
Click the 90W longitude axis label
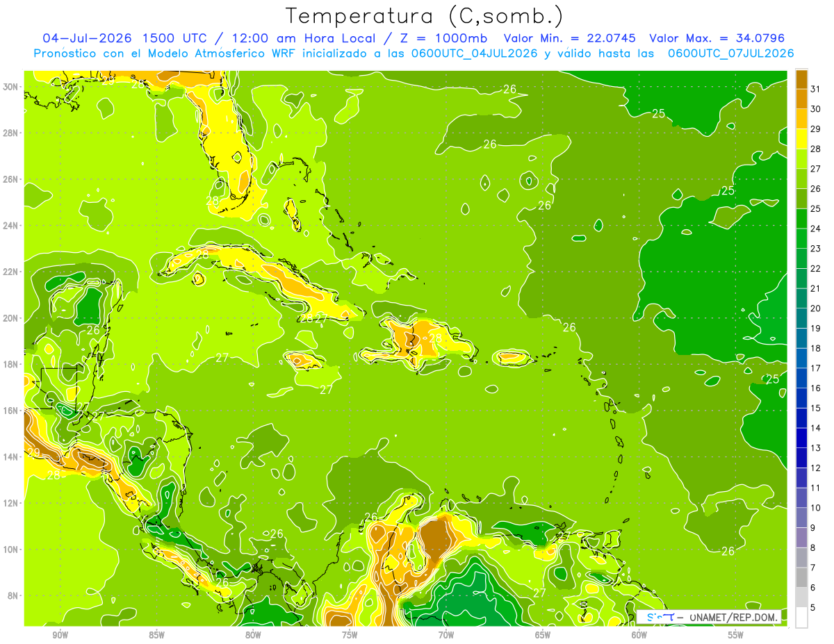coord(60,635)
